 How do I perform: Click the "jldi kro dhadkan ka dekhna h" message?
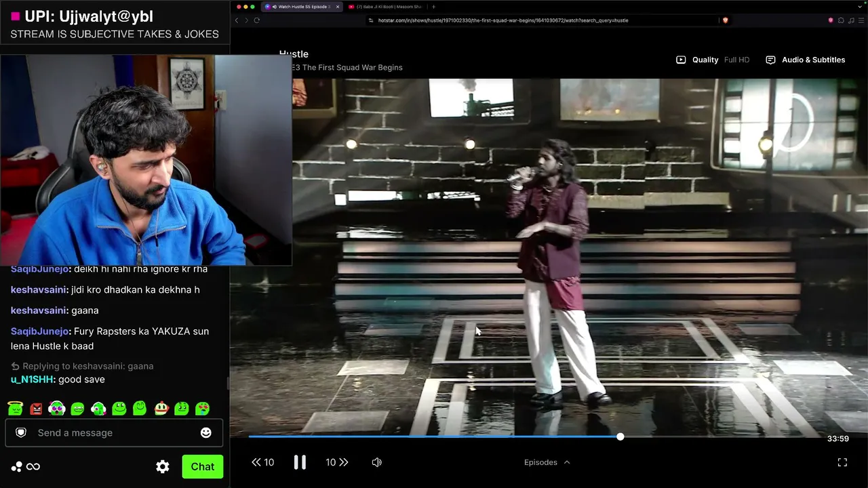pos(135,289)
